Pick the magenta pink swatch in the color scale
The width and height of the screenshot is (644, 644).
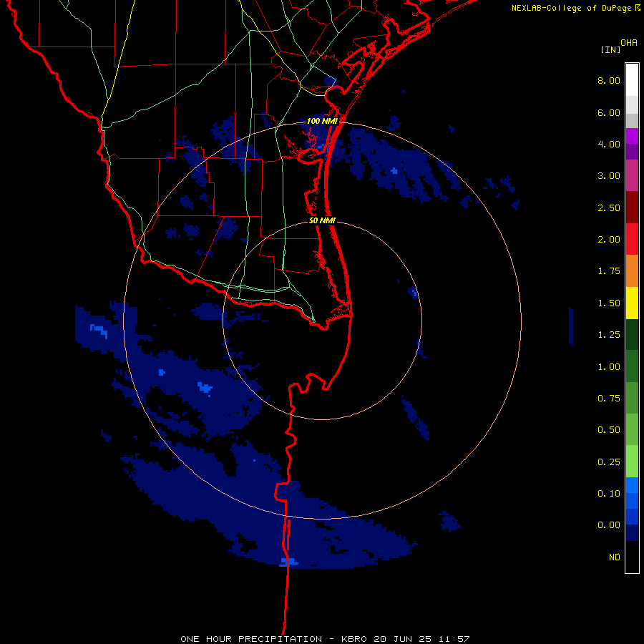point(632,175)
